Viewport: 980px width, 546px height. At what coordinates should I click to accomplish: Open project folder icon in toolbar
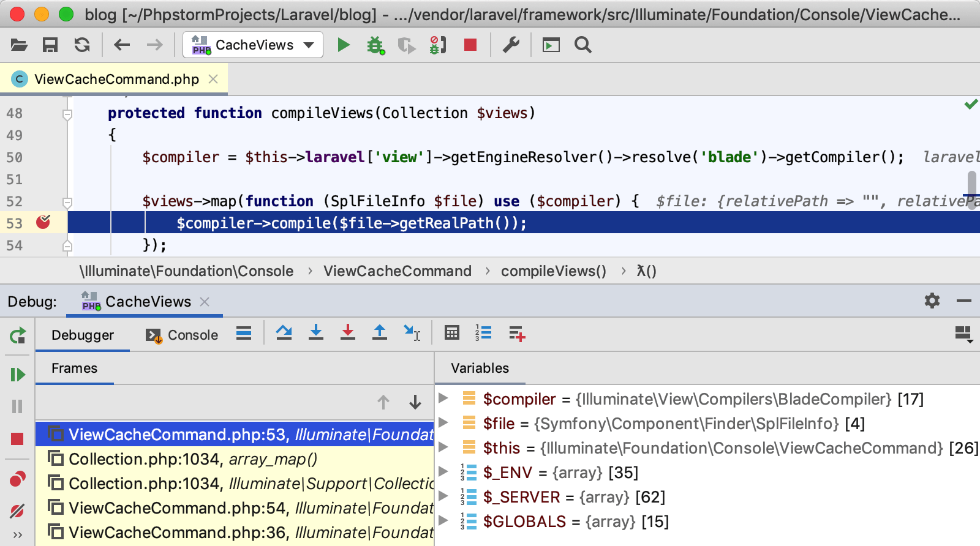19,45
